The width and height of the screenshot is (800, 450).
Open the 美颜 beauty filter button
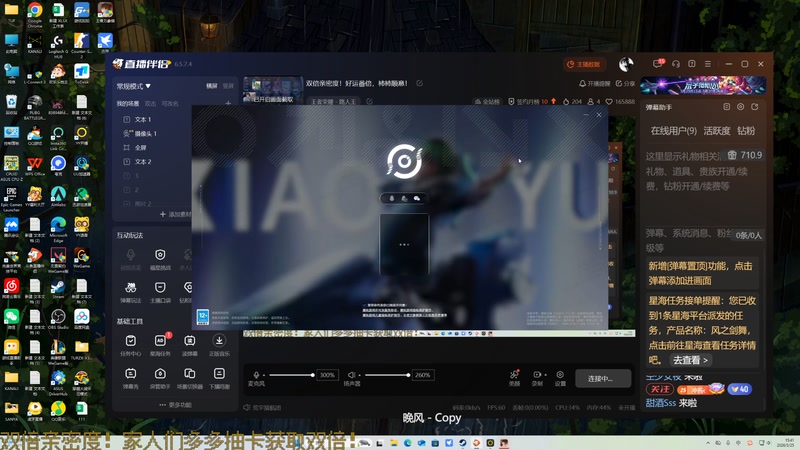tap(514, 378)
